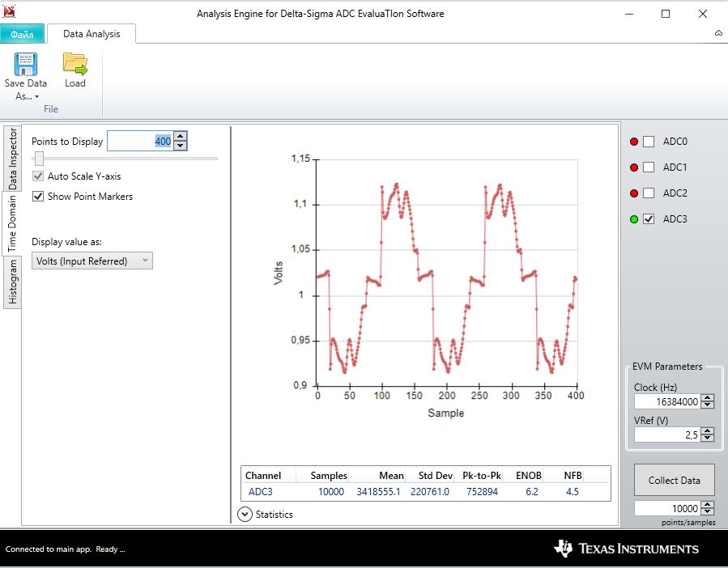Viewport: 728px width, 568px height.
Task: Increase points/samples count with up arrow
Action: click(x=708, y=504)
